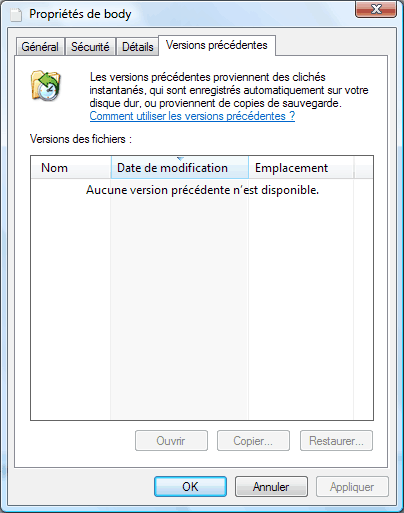
Task: Click the file icon in title bar
Action: click(x=16, y=15)
